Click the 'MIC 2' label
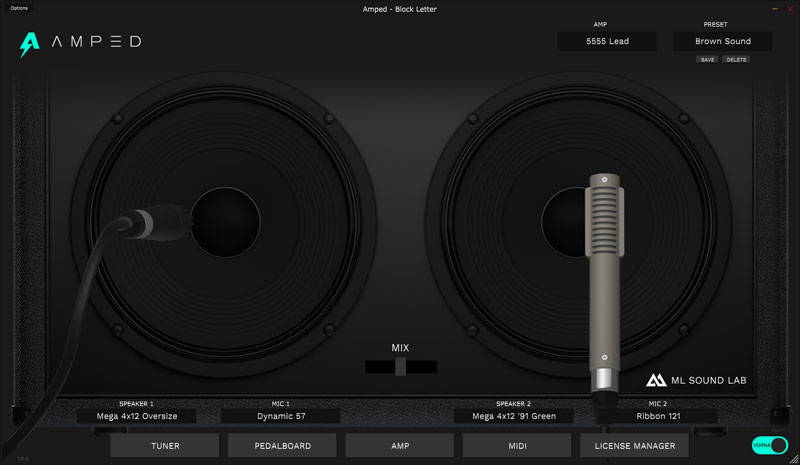This screenshot has height=465, width=800. point(658,404)
